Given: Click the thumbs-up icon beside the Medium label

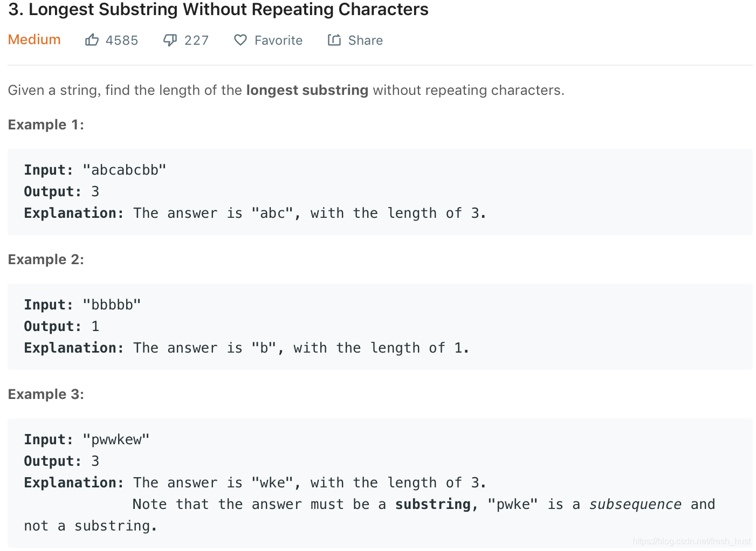Looking at the screenshot, I should pyautogui.click(x=92, y=40).
